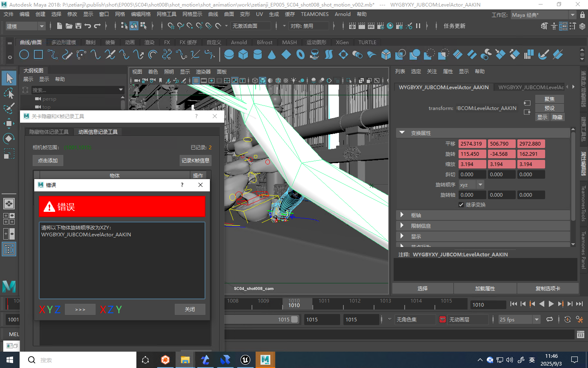Toggle the auto keyframe button
The height and width of the screenshot is (368, 588).
pos(567,319)
